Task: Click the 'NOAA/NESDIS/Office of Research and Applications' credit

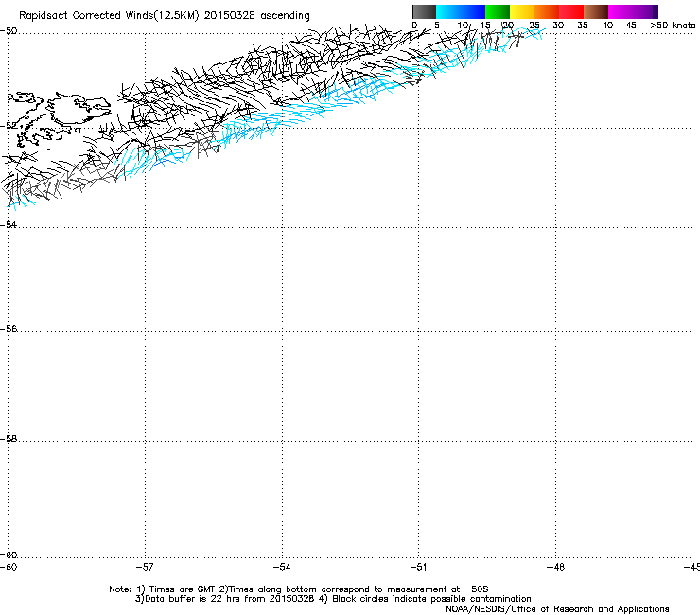Action: (557, 609)
